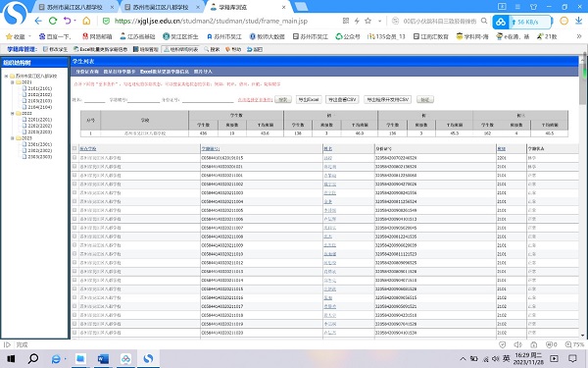Collapse the 2021 folder in the tree
588x368 pixels.
(13, 82)
